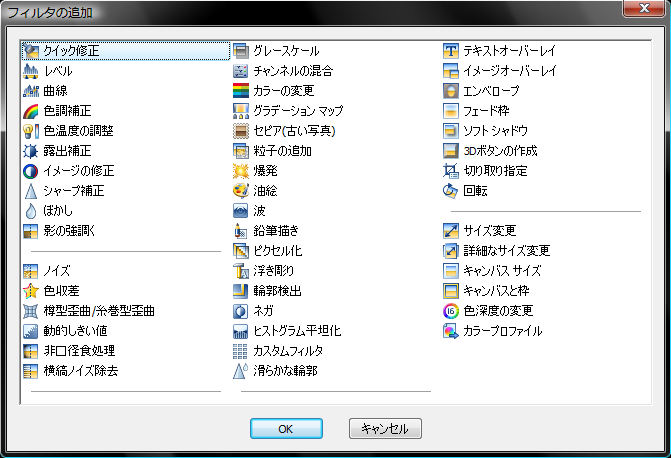Pick 粒子の追加 filter
Viewport: 671px width, 458px height.
pyautogui.click(x=273, y=151)
